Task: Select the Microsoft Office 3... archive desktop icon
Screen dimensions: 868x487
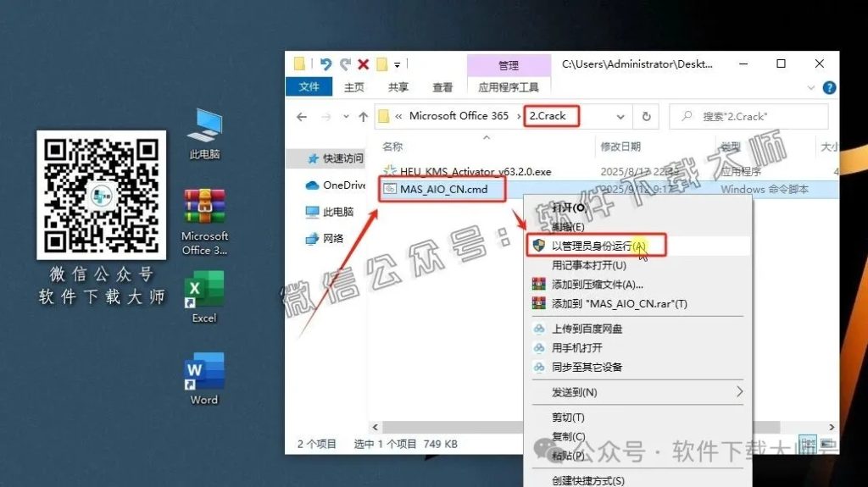Action: click(x=204, y=222)
